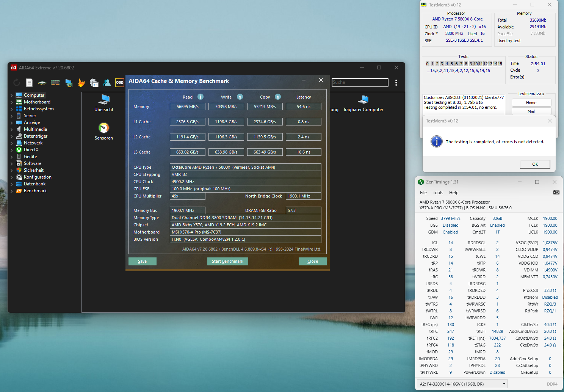Click Start Benchmark button
This screenshot has height=392, width=564.
point(228,261)
